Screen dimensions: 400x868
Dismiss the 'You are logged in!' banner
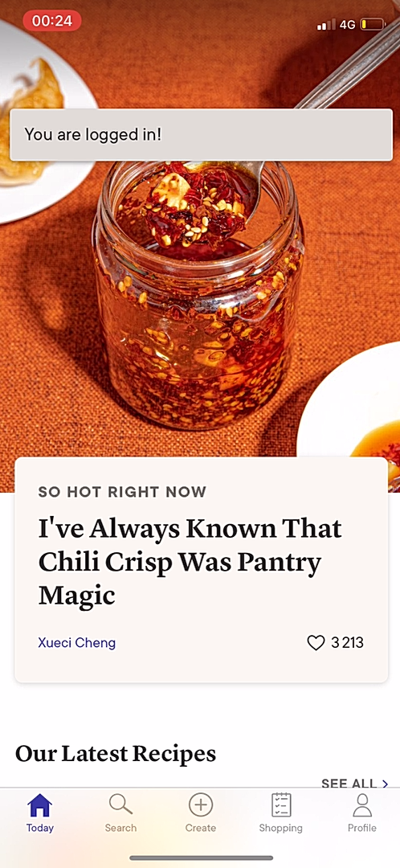click(x=202, y=134)
